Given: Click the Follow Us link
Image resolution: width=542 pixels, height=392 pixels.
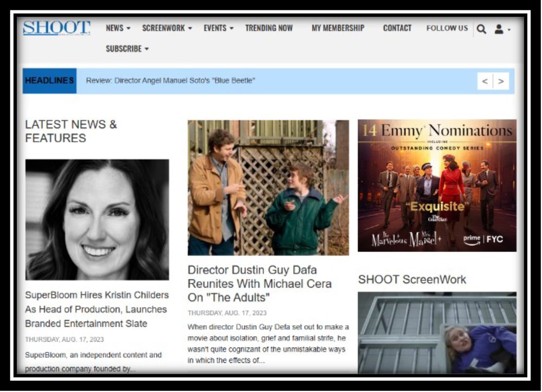Looking at the screenshot, I should [447, 28].
